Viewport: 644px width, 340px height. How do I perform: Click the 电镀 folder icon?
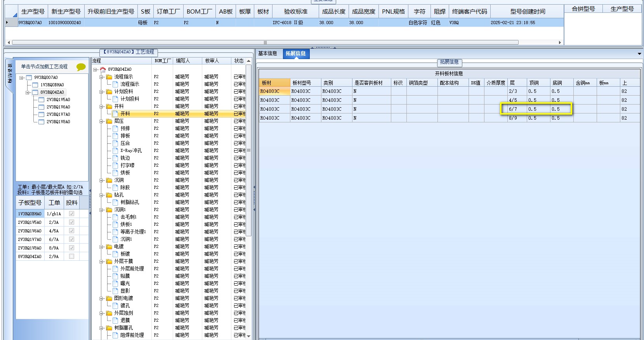pyautogui.click(x=109, y=247)
